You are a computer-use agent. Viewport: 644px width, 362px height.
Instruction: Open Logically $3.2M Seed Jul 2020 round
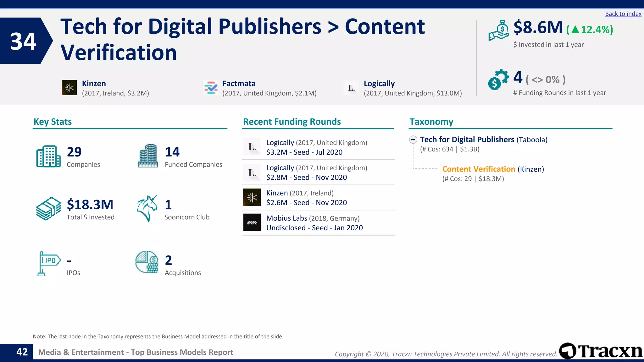318,147
